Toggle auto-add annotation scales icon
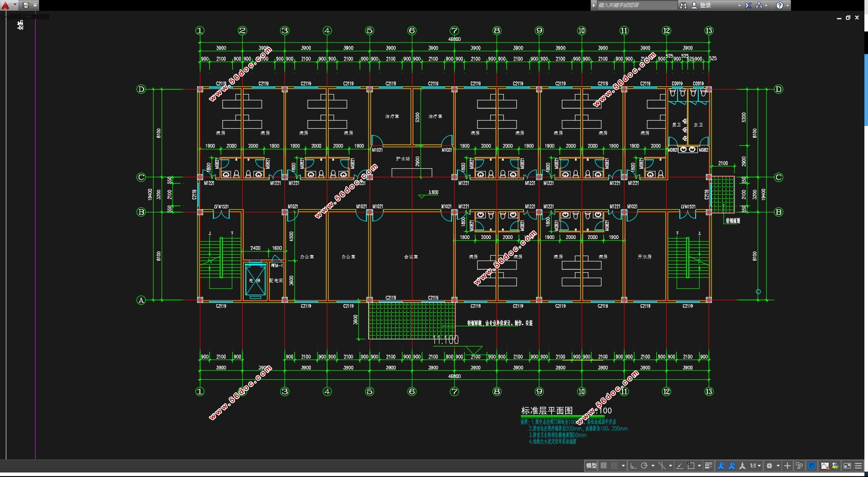868x477 pixels. pyautogui.click(x=732, y=466)
